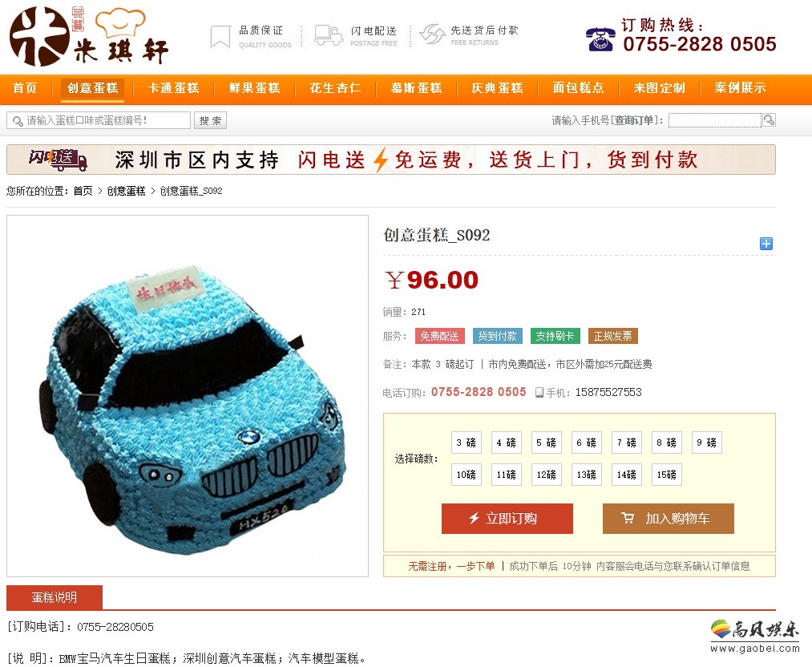Open 创意蛋糕 breadcrumb link
Screen dimensions: 812x667
127,191
